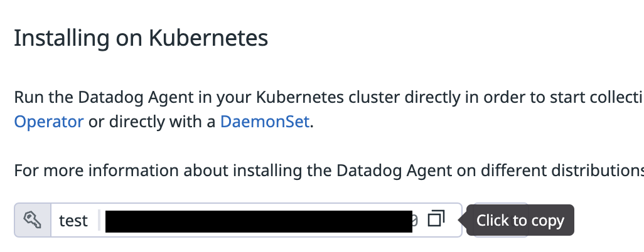Open the DaemonSet link
Screen dimensions: 644x252
click(x=264, y=122)
